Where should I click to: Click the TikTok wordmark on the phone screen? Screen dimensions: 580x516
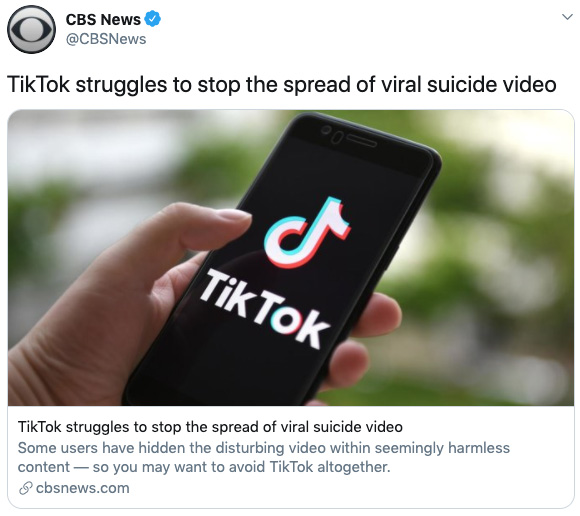tap(265, 309)
